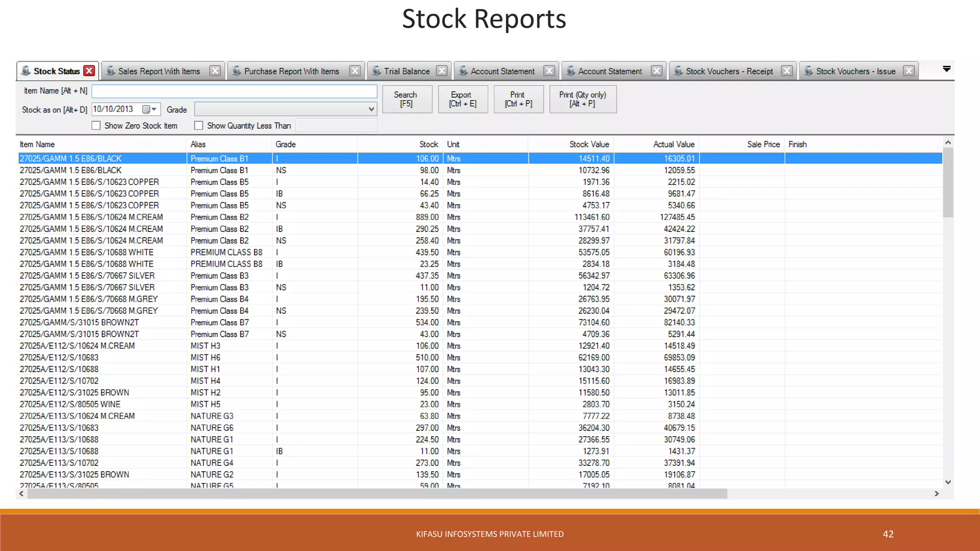The image size is (980, 551).
Task: Click the Trial Balance tab icon
Action: click(376, 71)
